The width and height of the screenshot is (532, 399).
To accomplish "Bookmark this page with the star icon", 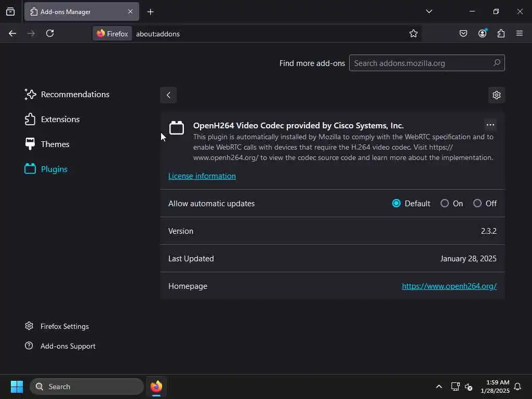I will [413, 33].
